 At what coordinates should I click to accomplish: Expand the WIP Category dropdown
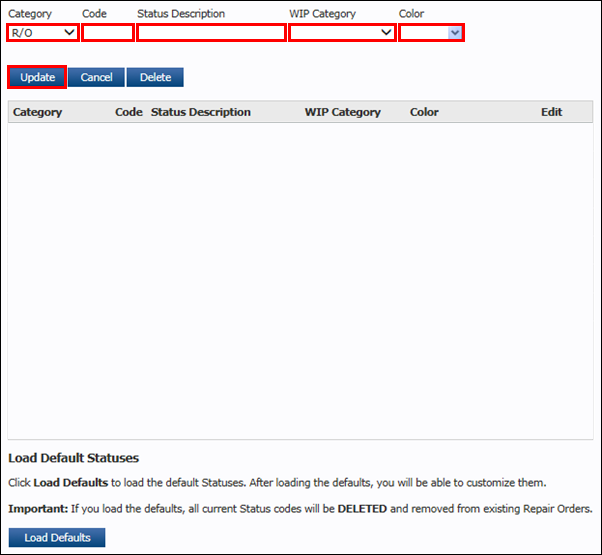(x=342, y=33)
